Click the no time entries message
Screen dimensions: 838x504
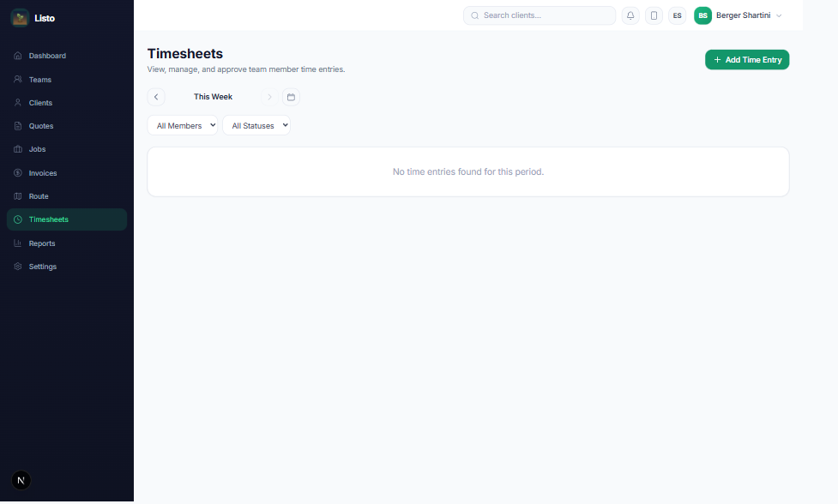click(468, 171)
